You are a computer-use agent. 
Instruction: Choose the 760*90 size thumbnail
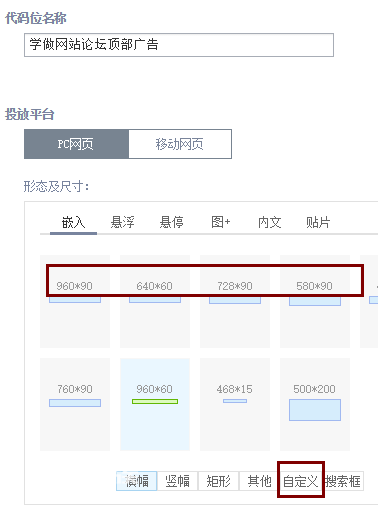pos(75,404)
